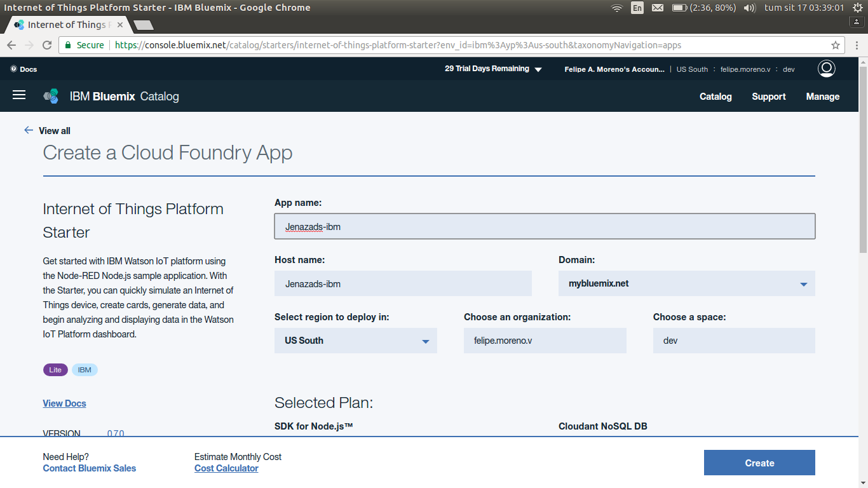The width and height of the screenshot is (868, 488).
Task: Open the Domain mybluemix.net dropdown
Action: coord(687,283)
